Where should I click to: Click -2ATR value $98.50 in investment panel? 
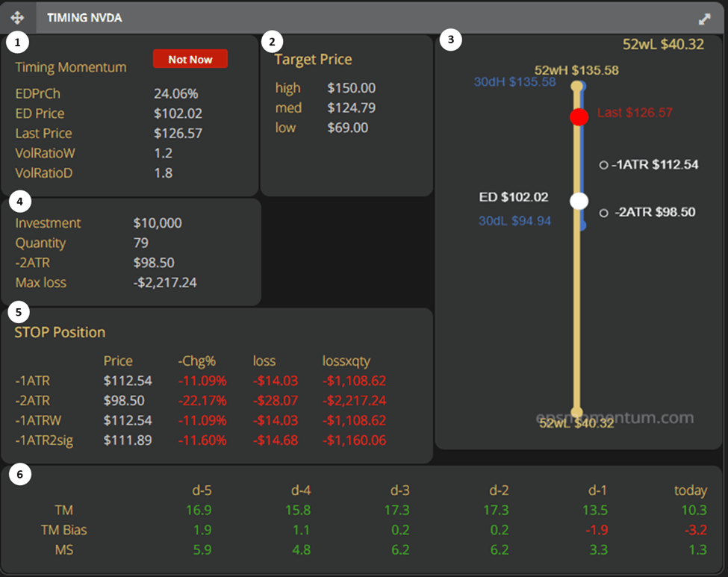[154, 263]
